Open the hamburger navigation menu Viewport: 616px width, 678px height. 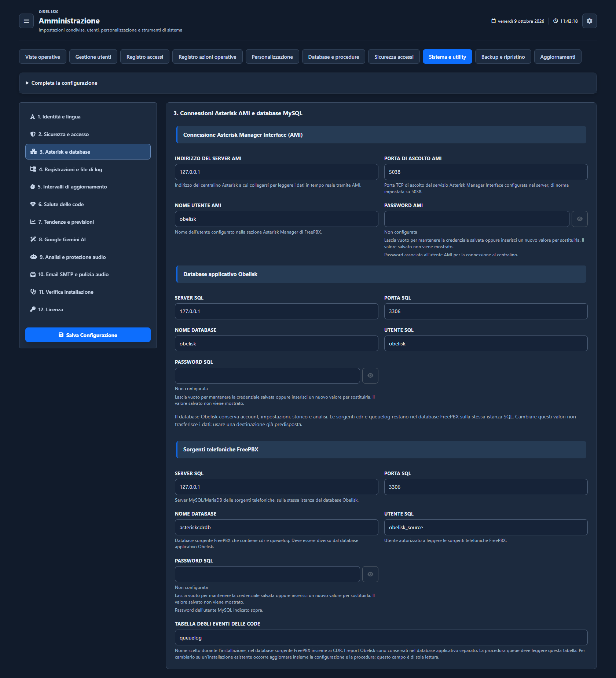pos(26,21)
